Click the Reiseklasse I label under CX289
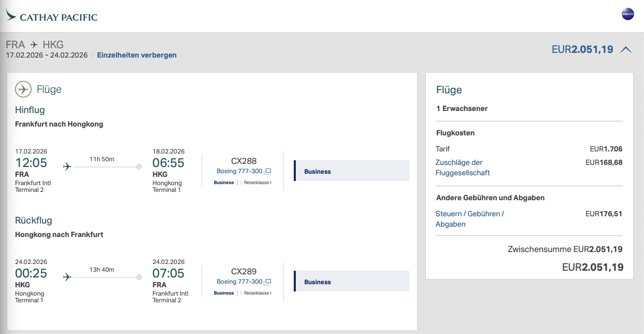The width and height of the screenshot is (644, 334). click(x=257, y=293)
